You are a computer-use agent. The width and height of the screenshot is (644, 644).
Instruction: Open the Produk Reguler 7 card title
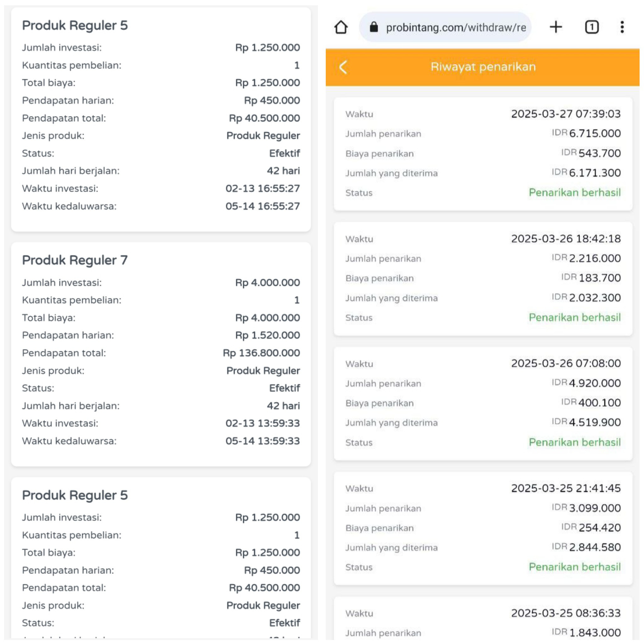75,260
